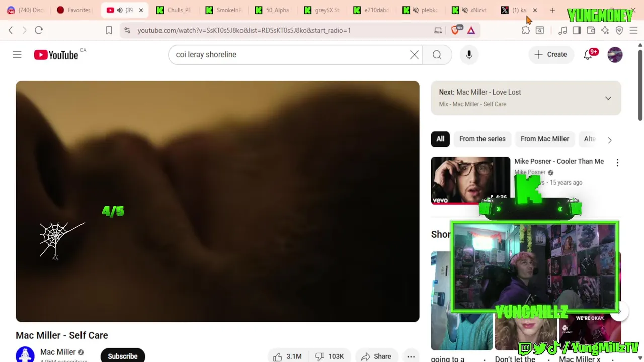The height and width of the screenshot is (362, 644).
Task: Show more filter chips with right arrow
Action: tap(610, 140)
